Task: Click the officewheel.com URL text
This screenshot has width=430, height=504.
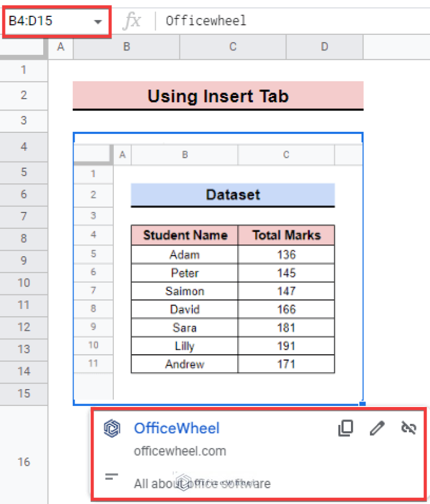Action: click(179, 450)
